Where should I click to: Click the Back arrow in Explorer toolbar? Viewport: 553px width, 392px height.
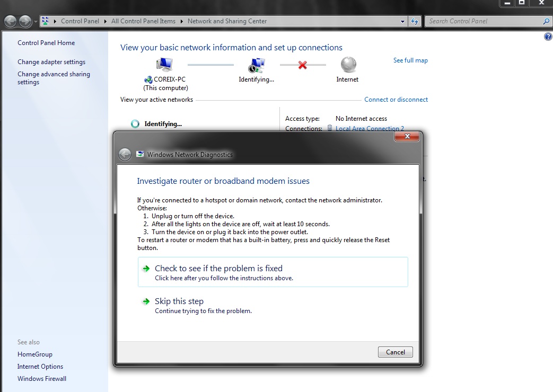[10, 21]
